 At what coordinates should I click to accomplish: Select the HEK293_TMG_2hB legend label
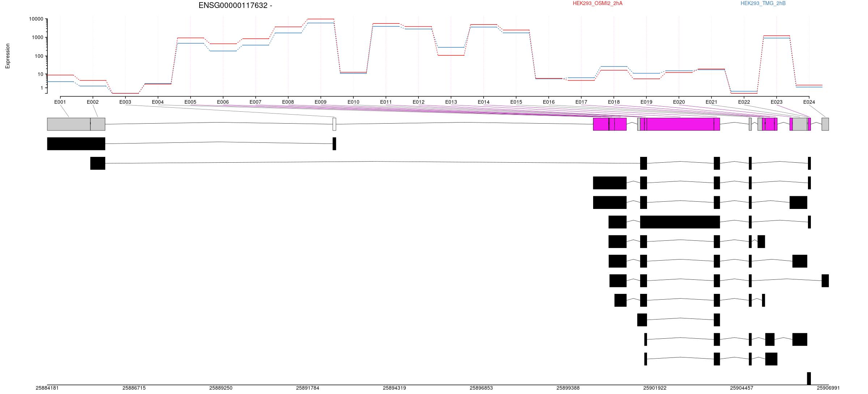tap(763, 3)
